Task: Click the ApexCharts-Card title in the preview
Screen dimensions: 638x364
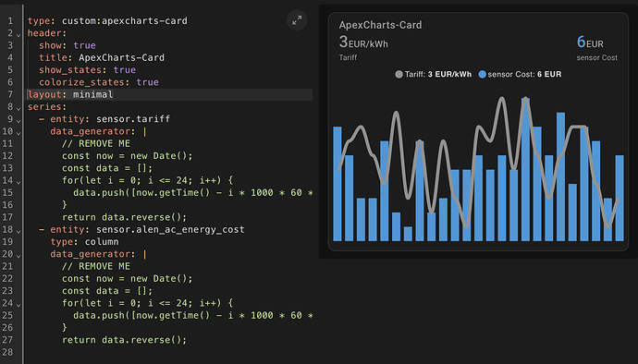Action: pyautogui.click(x=380, y=25)
